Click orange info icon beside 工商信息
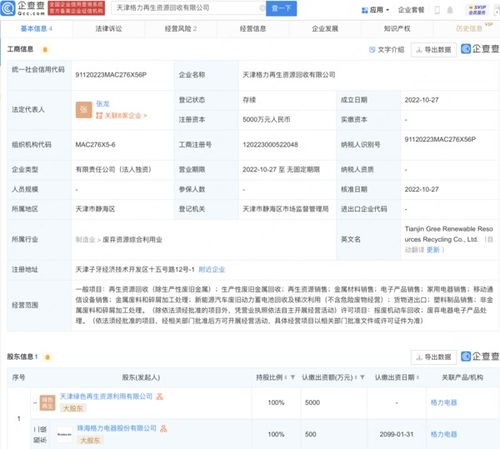 tap(45, 50)
